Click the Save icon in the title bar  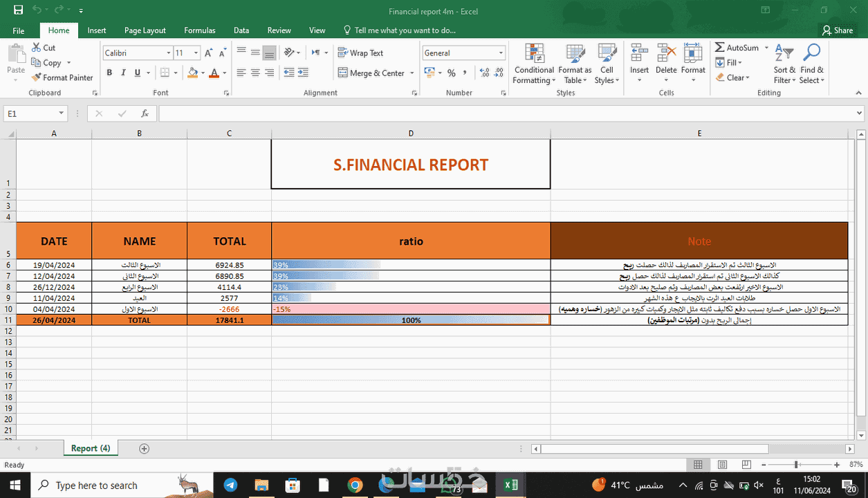pyautogui.click(x=18, y=10)
